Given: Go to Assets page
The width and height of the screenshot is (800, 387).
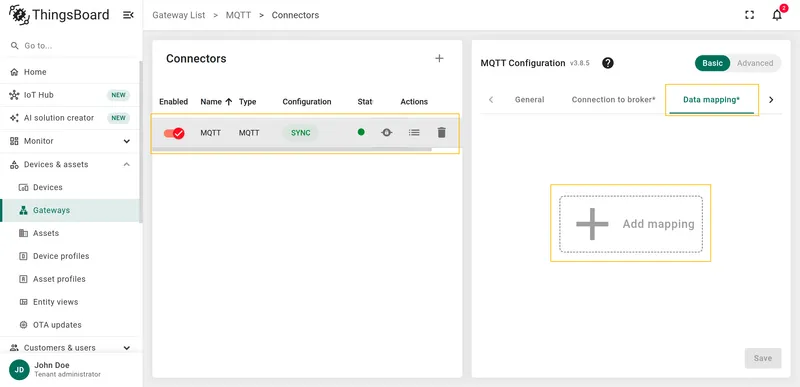Looking at the screenshot, I should point(70,233).
